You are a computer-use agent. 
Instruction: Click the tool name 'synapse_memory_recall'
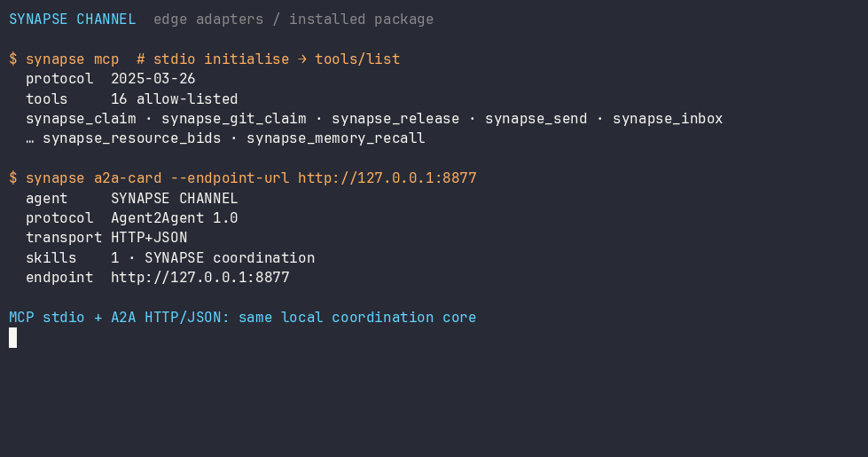coord(336,138)
